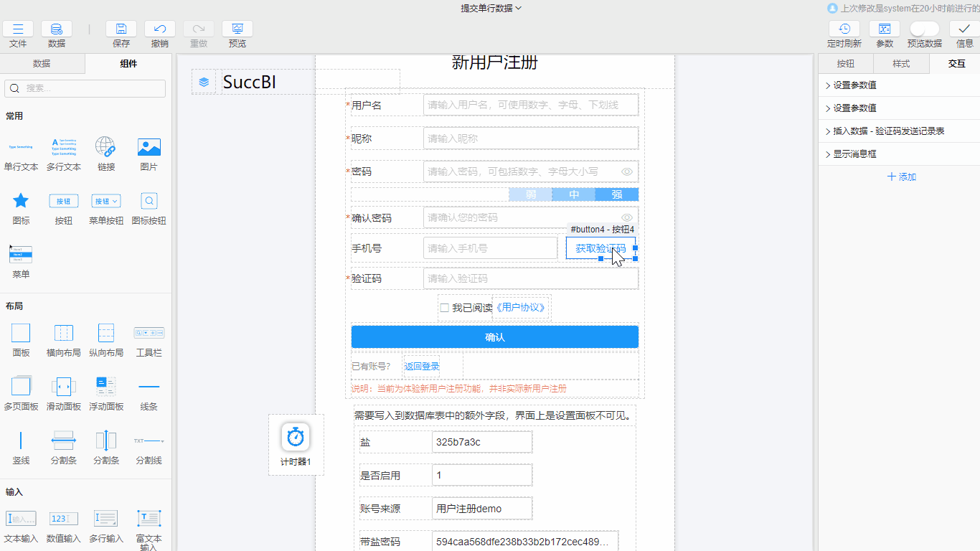Open the 样式 tab on right panel
Viewport: 980px width, 551px height.
[900, 63]
